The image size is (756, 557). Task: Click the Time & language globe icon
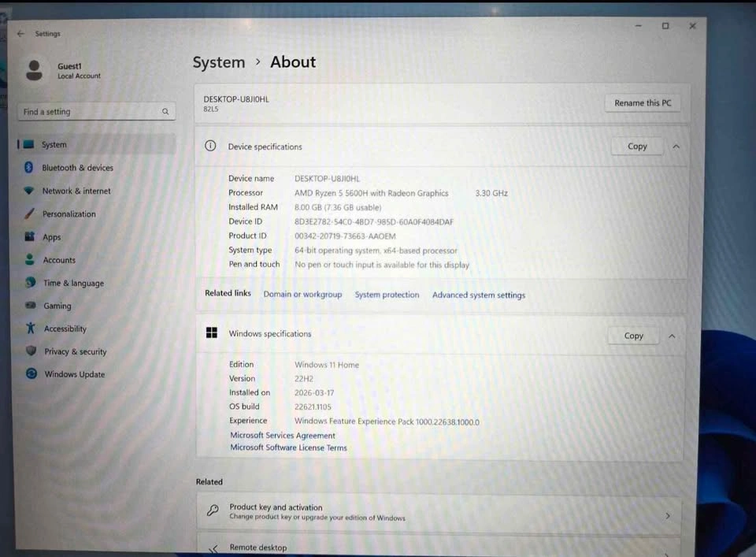[x=31, y=282]
